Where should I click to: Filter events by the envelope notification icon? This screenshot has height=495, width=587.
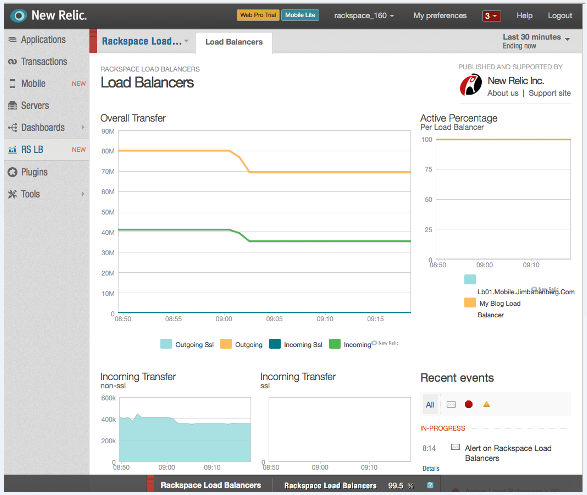point(451,404)
